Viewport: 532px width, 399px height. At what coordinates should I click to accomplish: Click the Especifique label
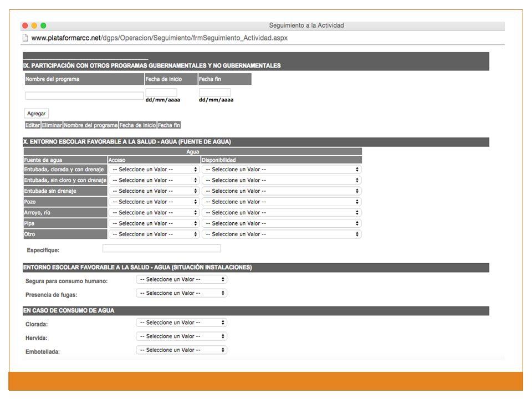click(43, 250)
